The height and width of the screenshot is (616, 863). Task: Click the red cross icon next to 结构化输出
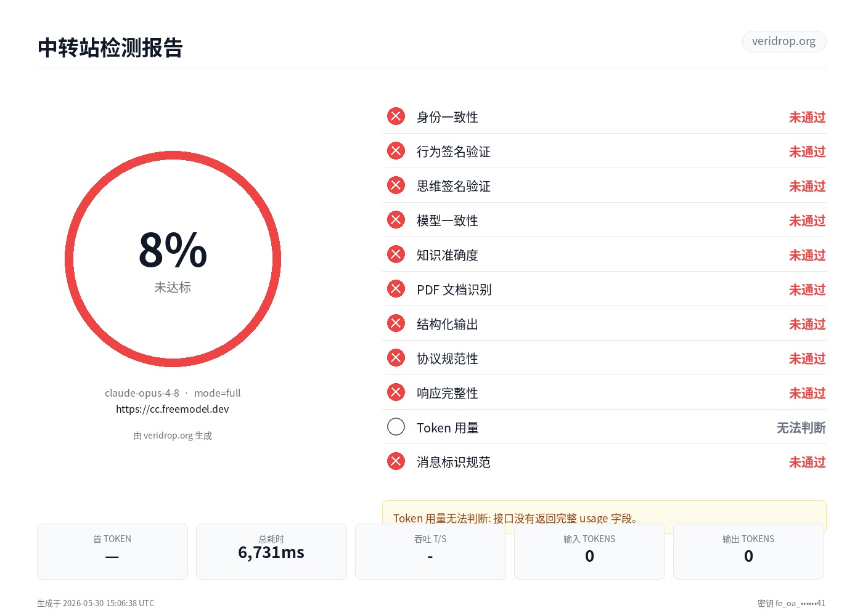396,323
